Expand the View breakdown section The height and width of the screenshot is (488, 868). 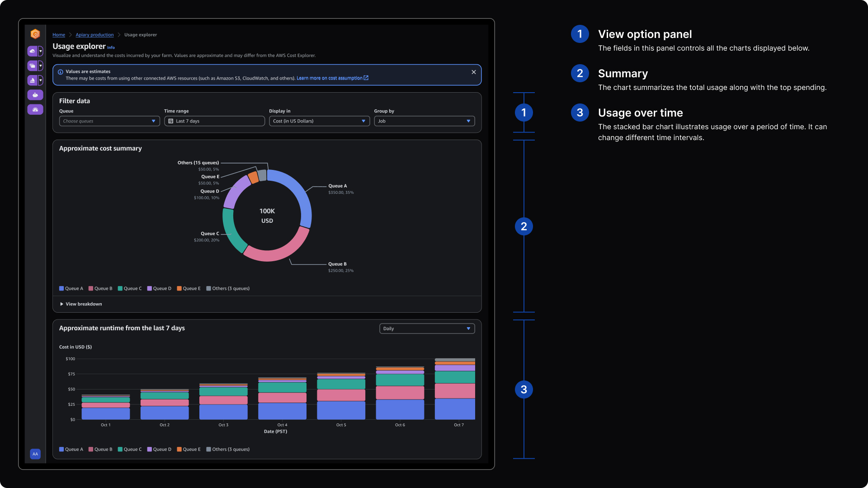coord(81,304)
